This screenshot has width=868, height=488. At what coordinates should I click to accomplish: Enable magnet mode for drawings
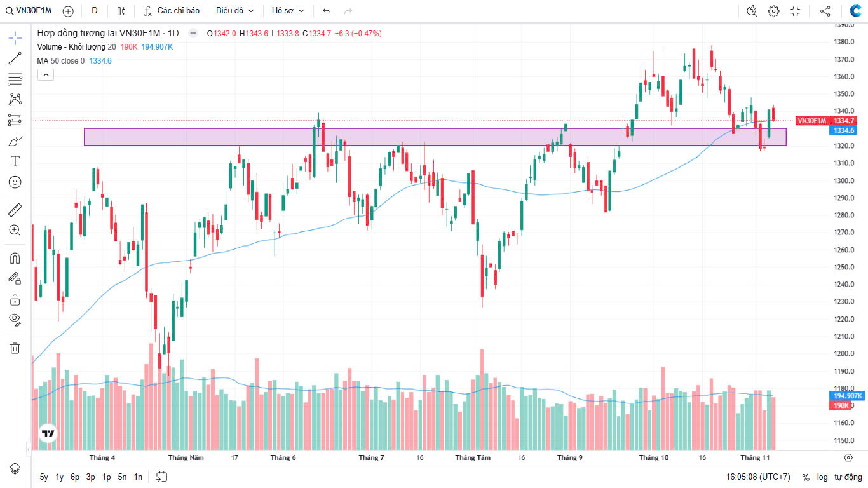click(x=15, y=258)
